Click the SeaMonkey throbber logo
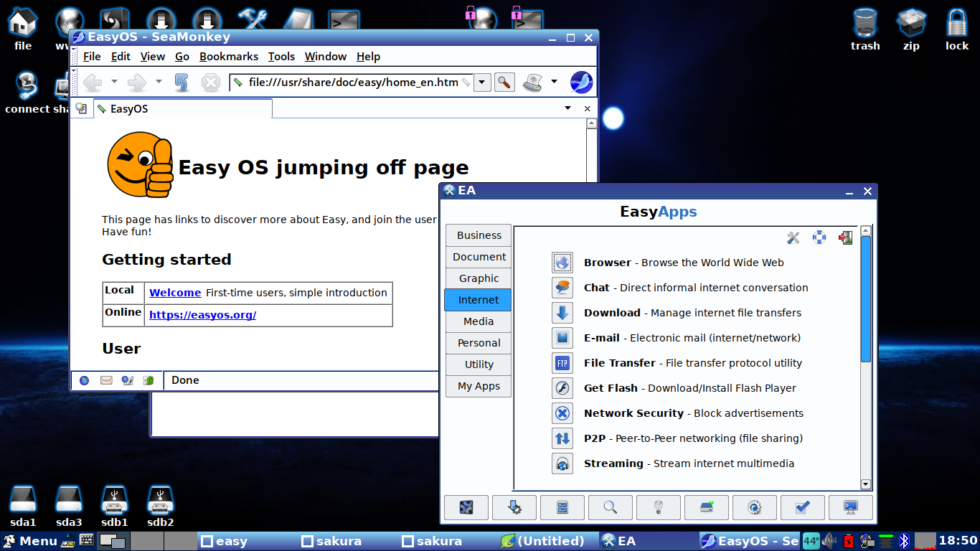The height and width of the screenshot is (551, 980). (581, 83)
